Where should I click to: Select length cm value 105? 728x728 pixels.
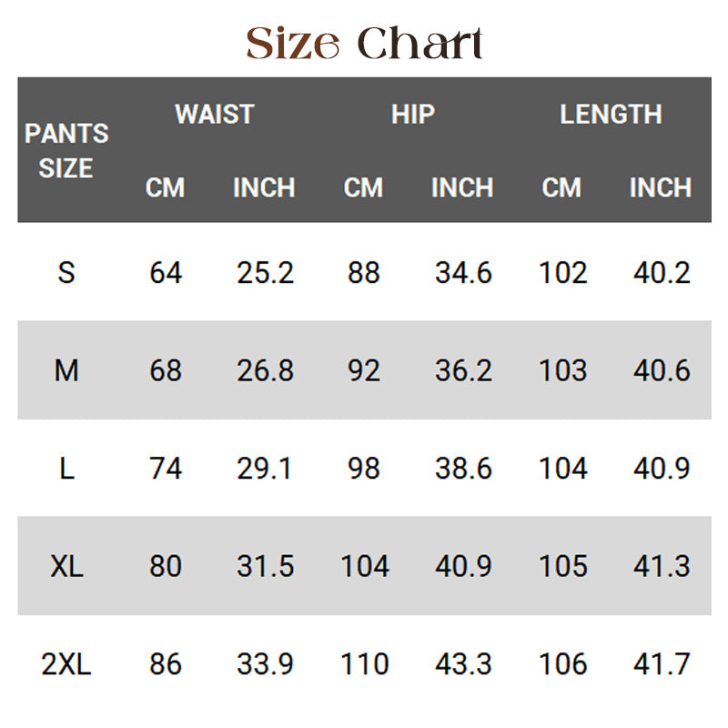coord(563,566)
